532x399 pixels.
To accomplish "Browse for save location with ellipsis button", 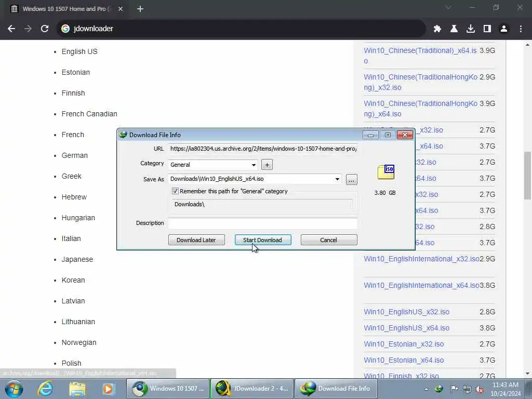I will coord(352,179).
